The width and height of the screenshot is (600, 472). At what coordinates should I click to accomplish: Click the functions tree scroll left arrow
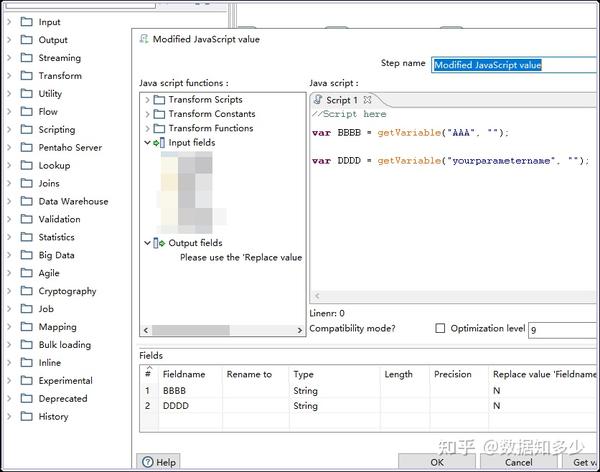146,330
